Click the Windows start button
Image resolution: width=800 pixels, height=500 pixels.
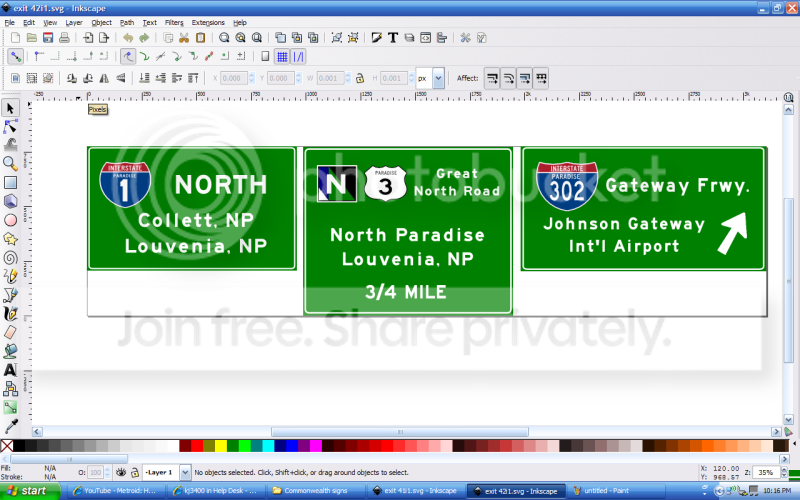[x=30, y=491]
